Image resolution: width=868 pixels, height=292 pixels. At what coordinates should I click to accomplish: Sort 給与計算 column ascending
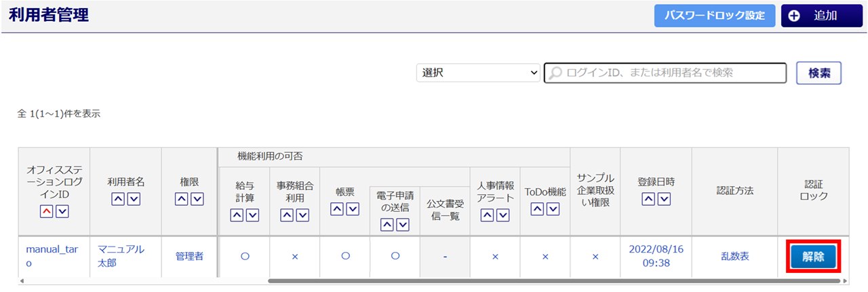237,215
